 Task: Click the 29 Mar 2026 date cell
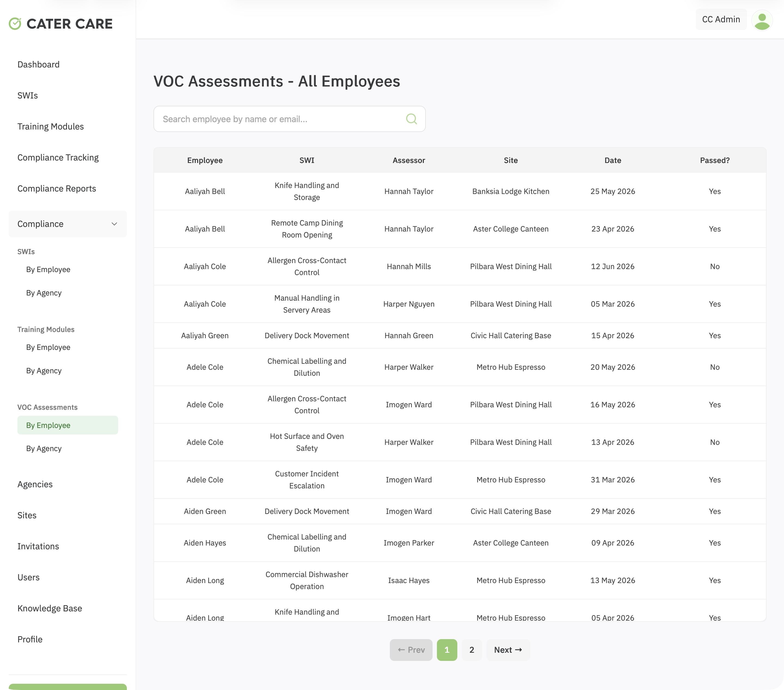coord(613,511)
